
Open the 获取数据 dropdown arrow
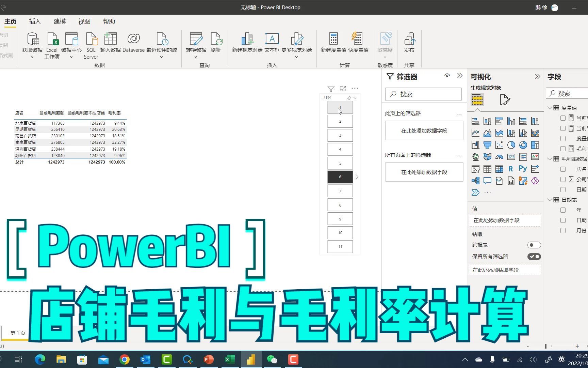coord(32,57)
